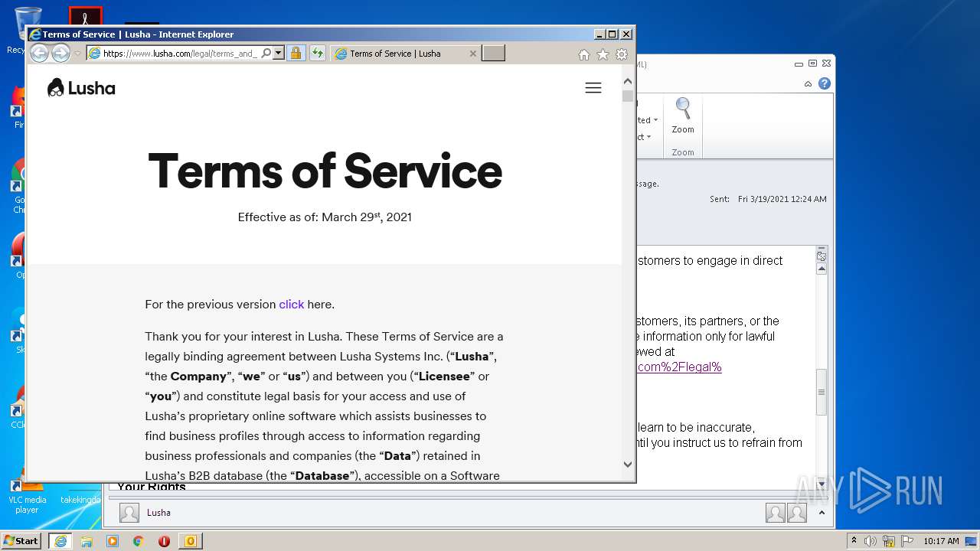Click first contact avatar at pane right
980x551 pixels.
pos(776,513)
